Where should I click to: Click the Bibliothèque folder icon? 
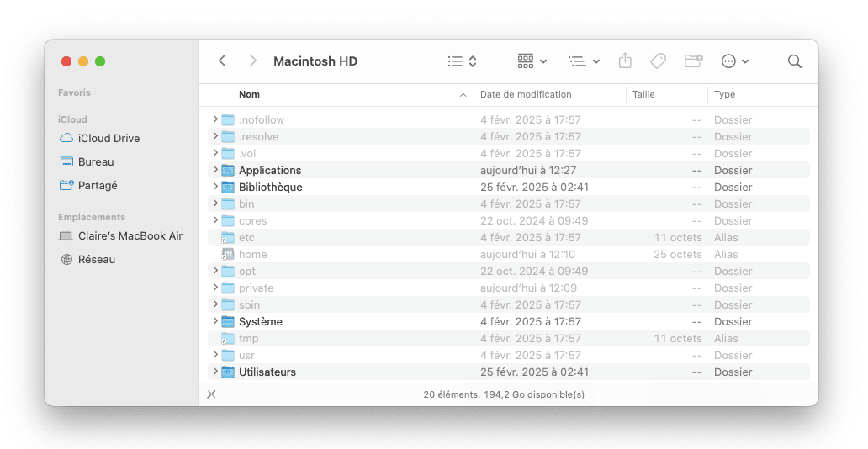tap(228, 188)
